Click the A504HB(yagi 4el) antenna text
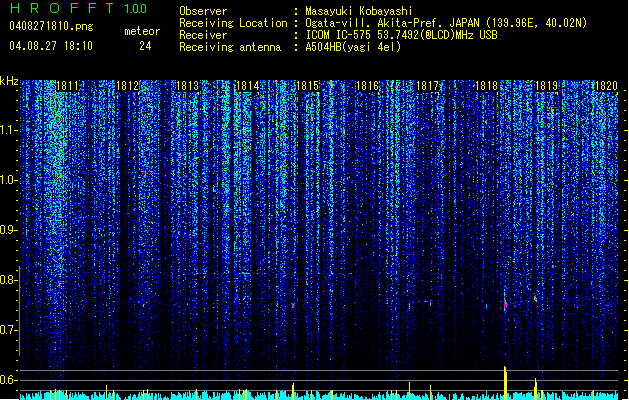Image resolution: width=629 pixels, height=400 pixels. click(353, 47)
